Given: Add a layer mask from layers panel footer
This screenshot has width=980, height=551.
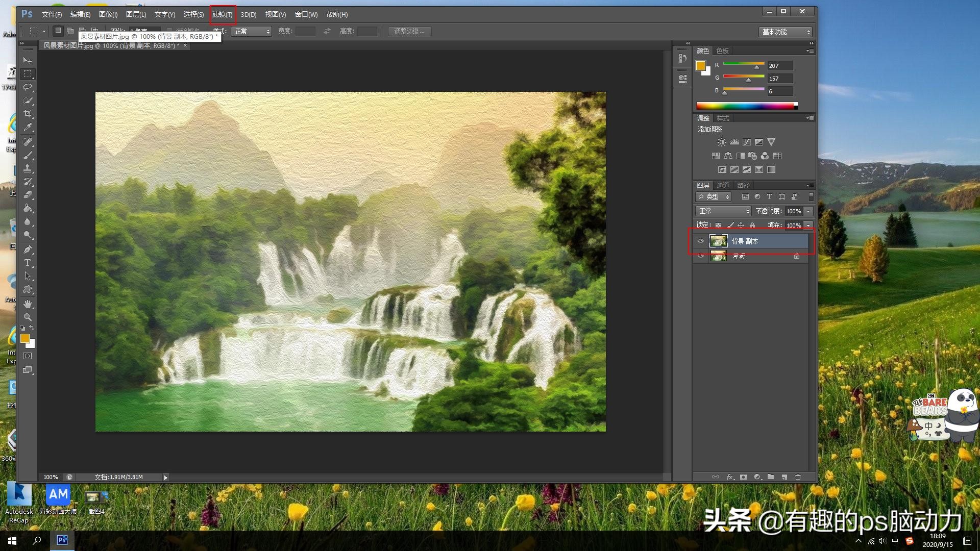Looking at the screenshot, I should pos(743,477).
